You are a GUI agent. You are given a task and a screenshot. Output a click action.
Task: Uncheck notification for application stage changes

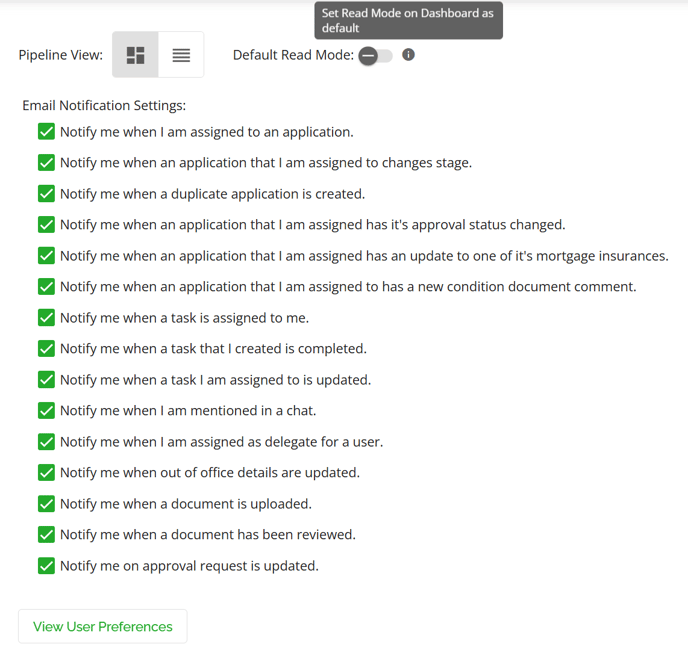pos(47,162)
